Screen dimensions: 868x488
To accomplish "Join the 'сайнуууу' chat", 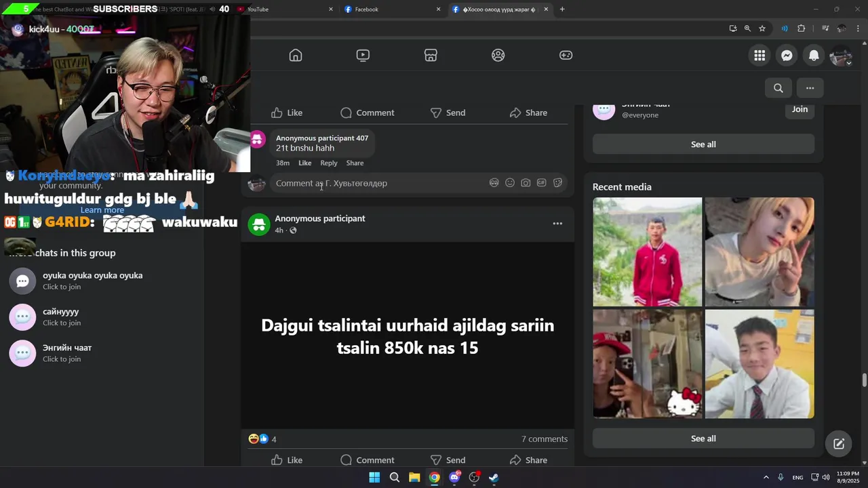I will click(x=102, y=317).
